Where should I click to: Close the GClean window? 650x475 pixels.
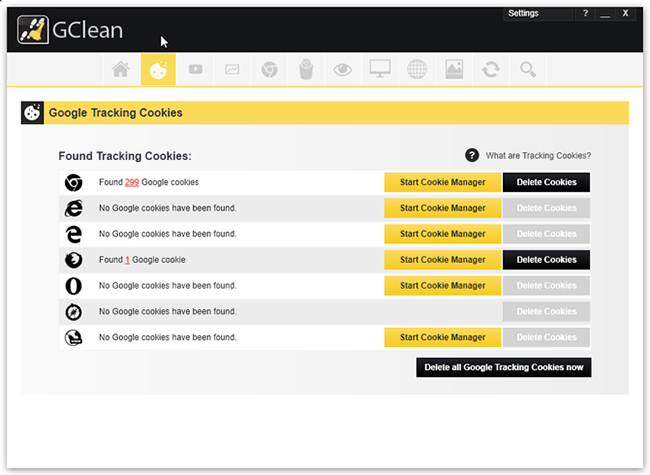tap(625, 13)
